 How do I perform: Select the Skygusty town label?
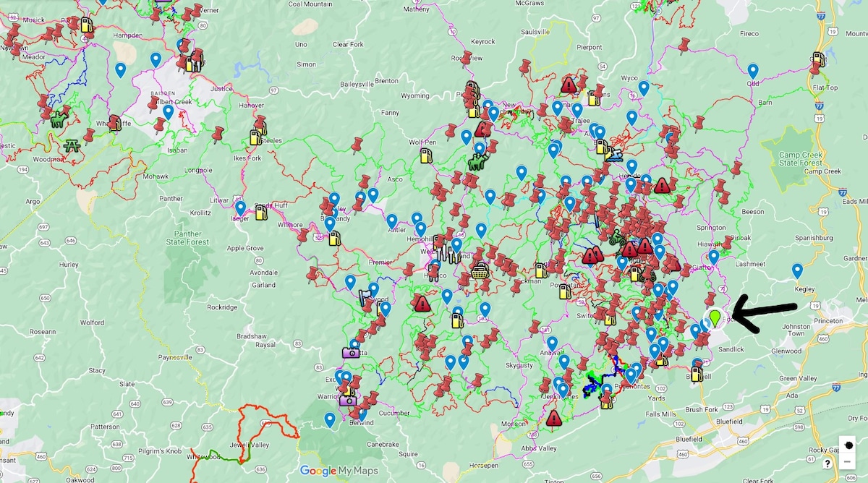tap(518, 367)
